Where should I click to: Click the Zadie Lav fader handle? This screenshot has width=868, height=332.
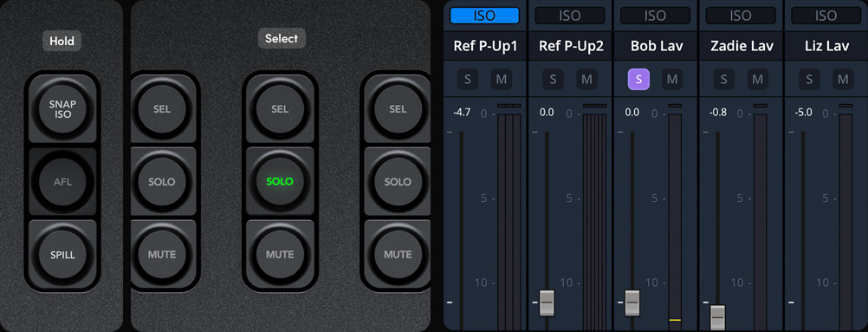tap(717, 317)
